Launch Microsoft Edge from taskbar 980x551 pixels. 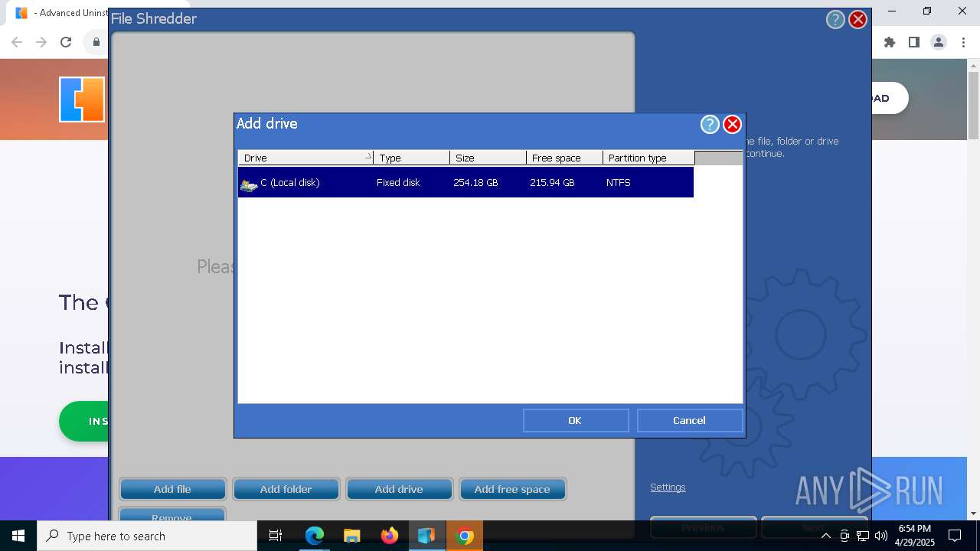click(315, 536)
